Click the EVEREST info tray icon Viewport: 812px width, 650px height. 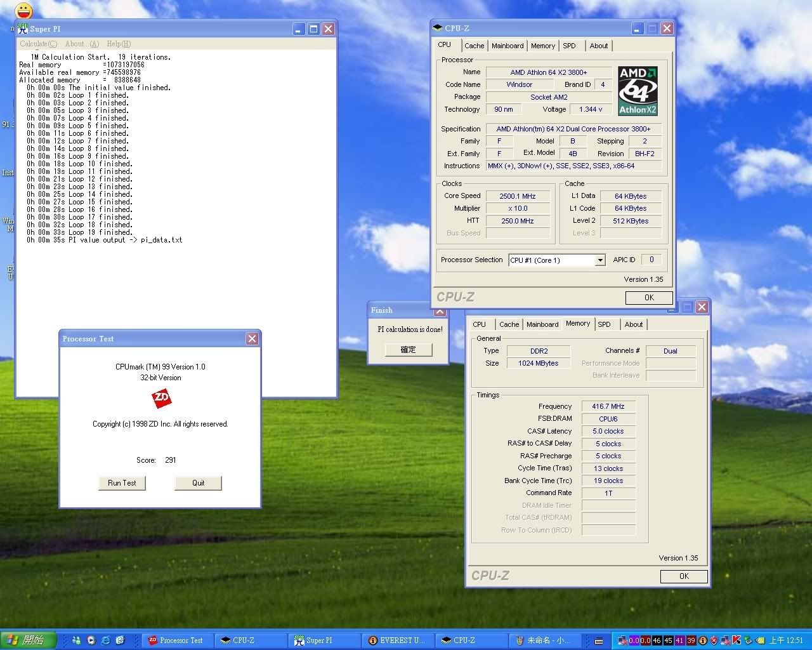[703, 640]
